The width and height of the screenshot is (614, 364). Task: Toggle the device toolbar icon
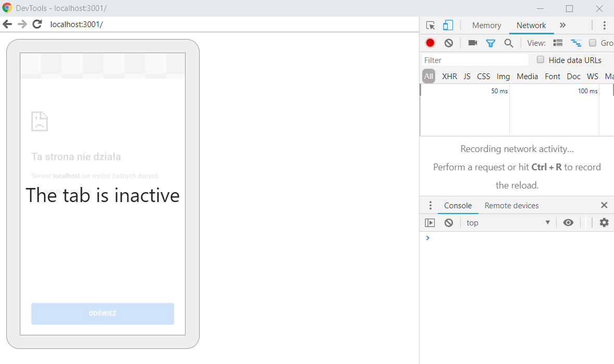pos(448,26)
